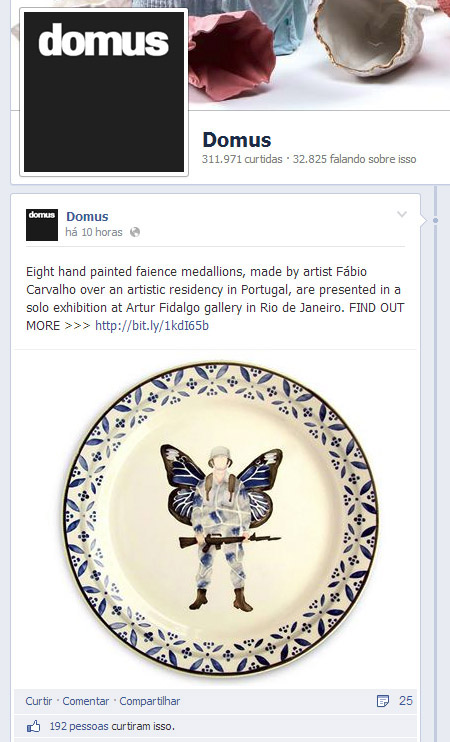Click the large Domus profile picture
The width and height of the screenshot is (450, 742).
(x=104, y=92)
